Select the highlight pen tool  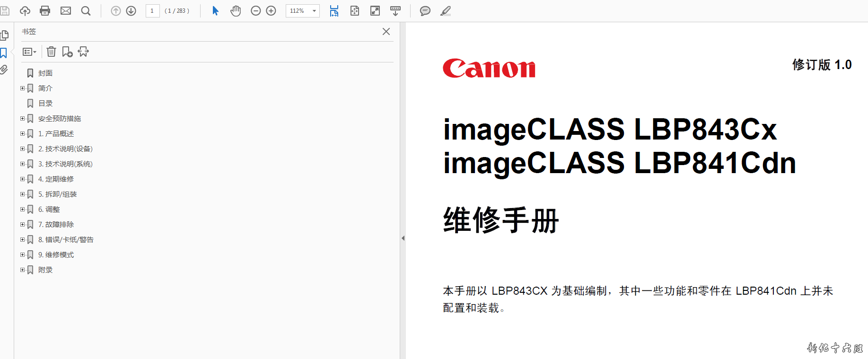445,11
